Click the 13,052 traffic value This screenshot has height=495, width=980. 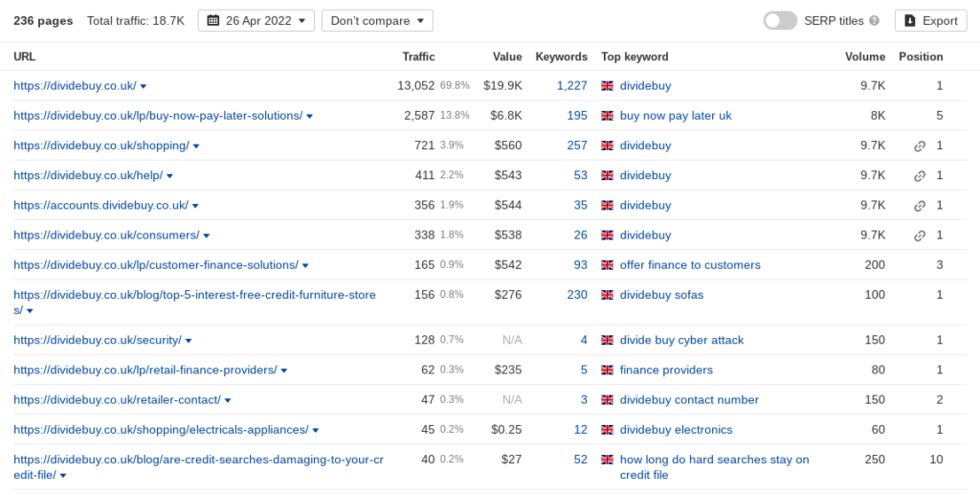pyautogui.click(x=415, y=85)
